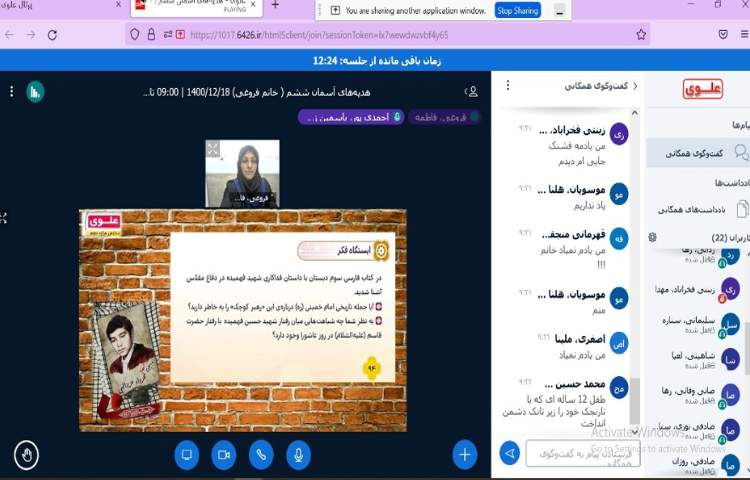The width and height of the screenshot is (750, 480).
Task: Open the chat three-dot options menu
Action: click(x=508, y=86)
